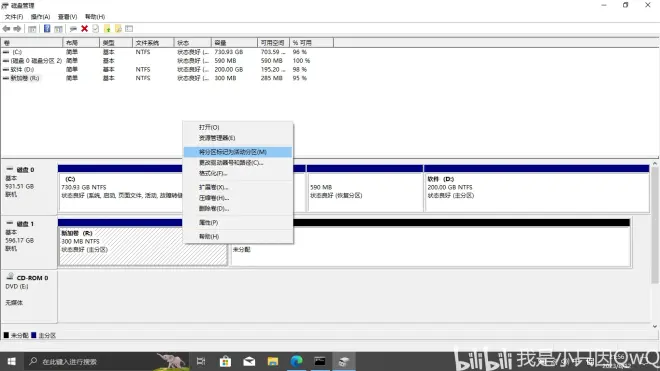The height and width of the screenshot is (371, 660).
Task: Open the 查看(V) menu in menu bar
Action: click(x=67, y=16)
